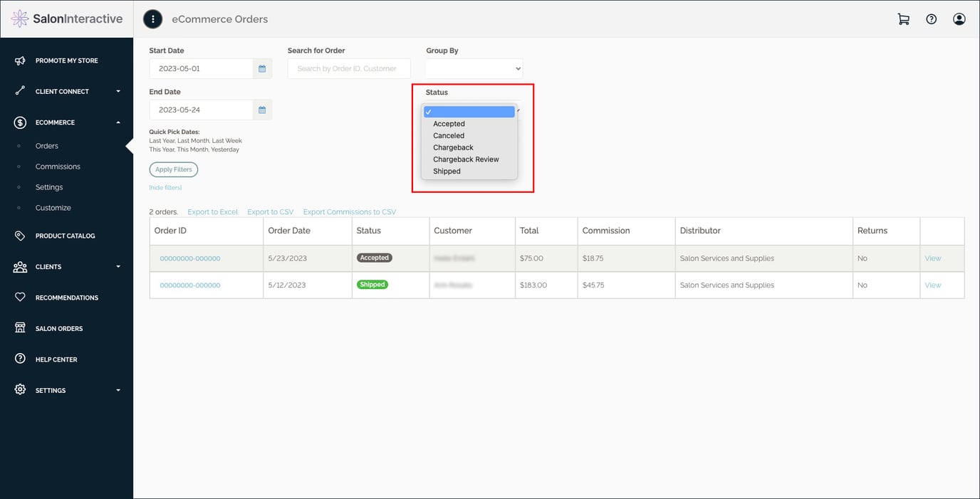This screenshot has height=499, width=980.
Task: Pick the Yesterday quick date
Action: point(226,149)
